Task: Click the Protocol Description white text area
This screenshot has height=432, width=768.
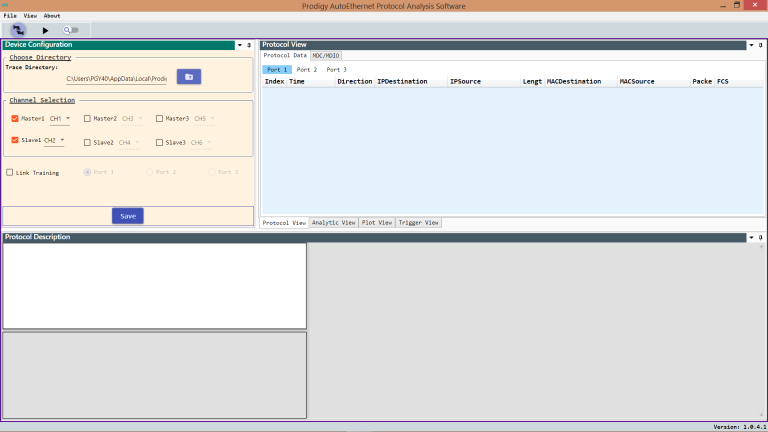Action: [x=155, y=286]
